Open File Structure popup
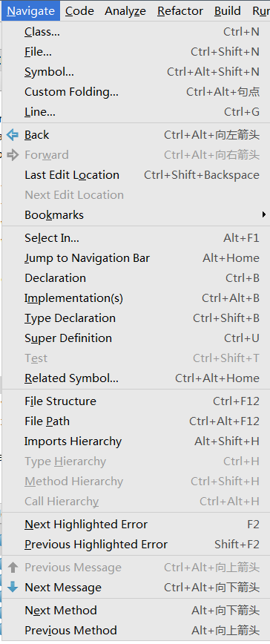Viewport: 270px width, 644px height. pos(135,401)
